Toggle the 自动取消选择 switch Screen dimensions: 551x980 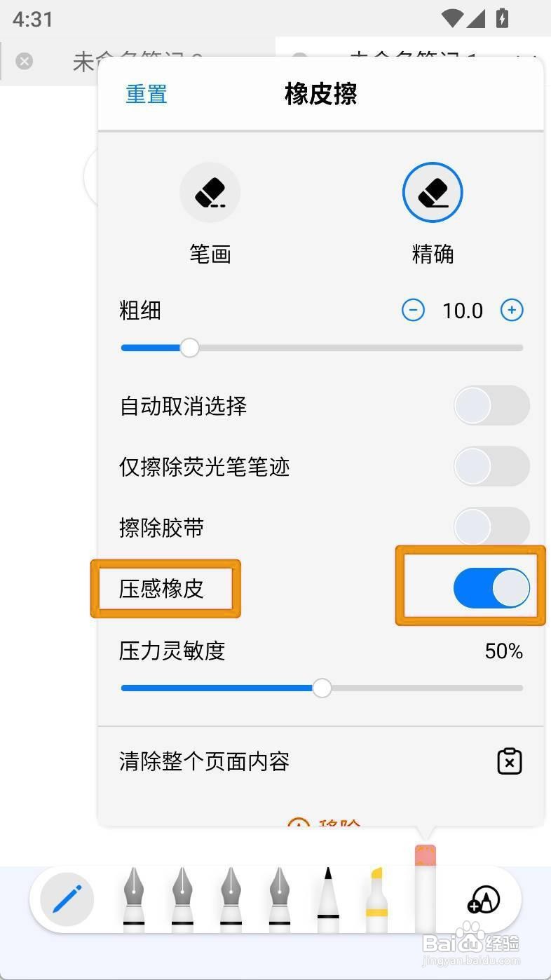pyautogui.click(x=491, y=405)
